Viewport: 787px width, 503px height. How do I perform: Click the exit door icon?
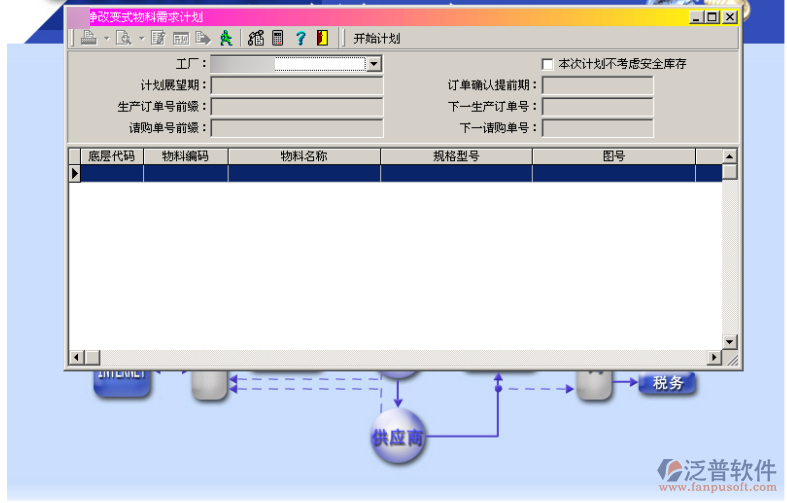point(322,38)
